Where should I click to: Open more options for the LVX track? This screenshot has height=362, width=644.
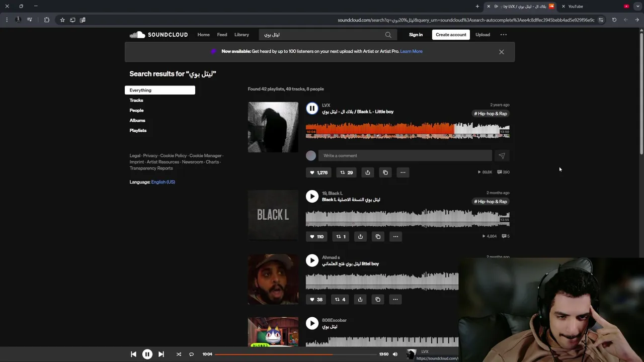coord(403,172)
